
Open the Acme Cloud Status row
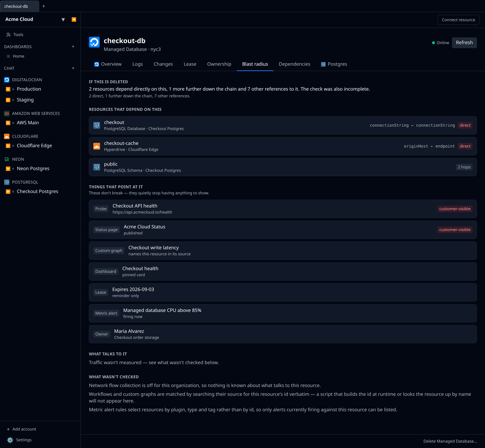point(283,230)
